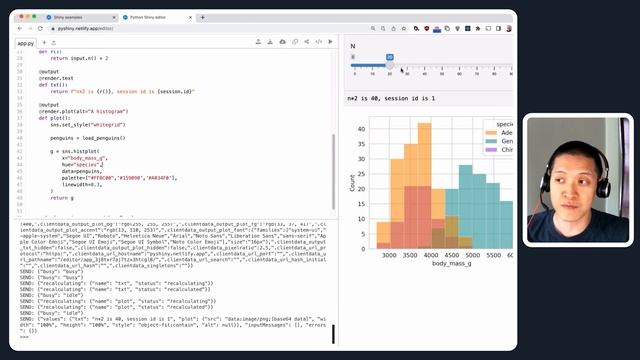Open the extensions puzzle-piece menu
Viewport: 640px width, 360px height.
coord(478,29)
